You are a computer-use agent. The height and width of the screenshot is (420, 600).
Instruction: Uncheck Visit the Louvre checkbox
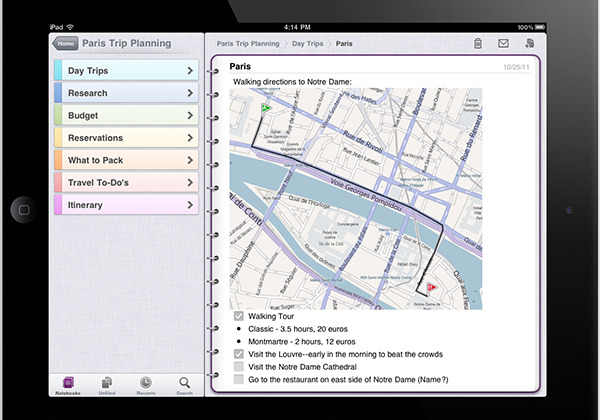click(x=238, y=354)
